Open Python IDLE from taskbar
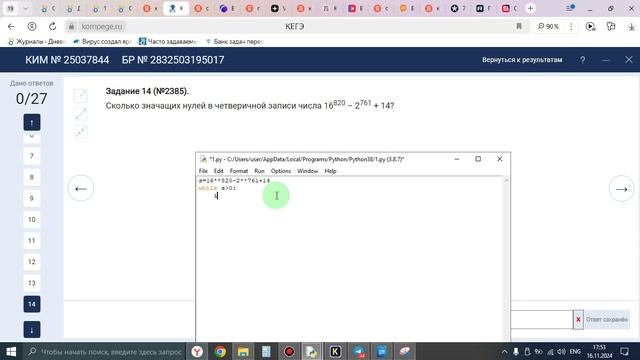The image size is (640, 360). click(x=312, y=351)
